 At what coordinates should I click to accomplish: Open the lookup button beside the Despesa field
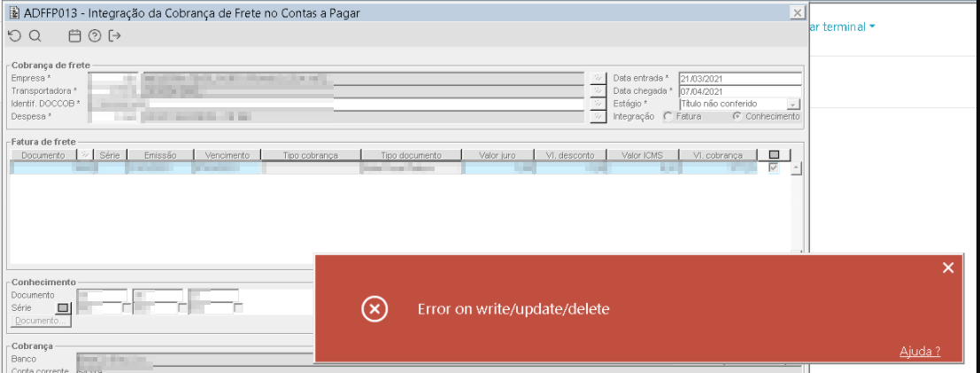point(598,116)
